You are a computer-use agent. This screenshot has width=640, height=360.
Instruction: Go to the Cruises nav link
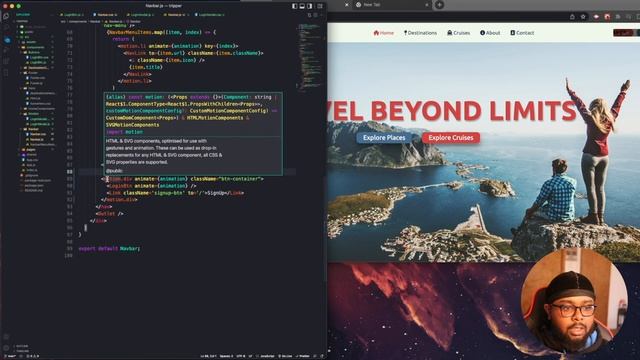(x=459, y=33)
